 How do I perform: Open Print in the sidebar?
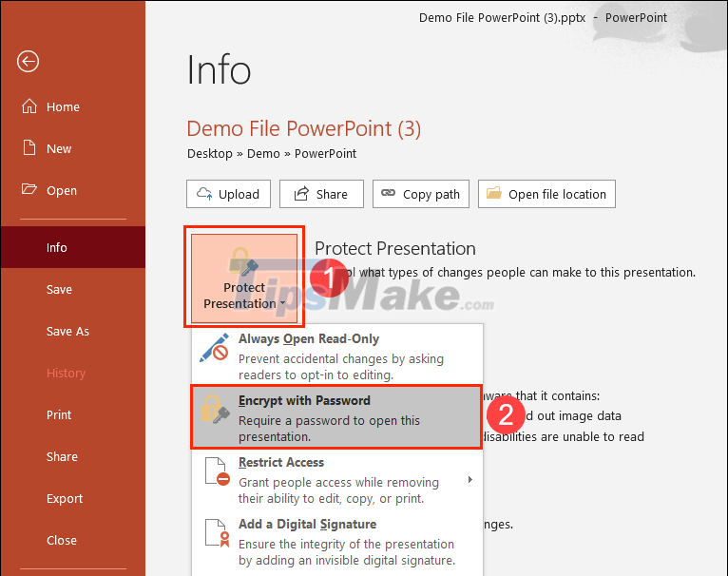pyautogui.click(x=73, y=414)
